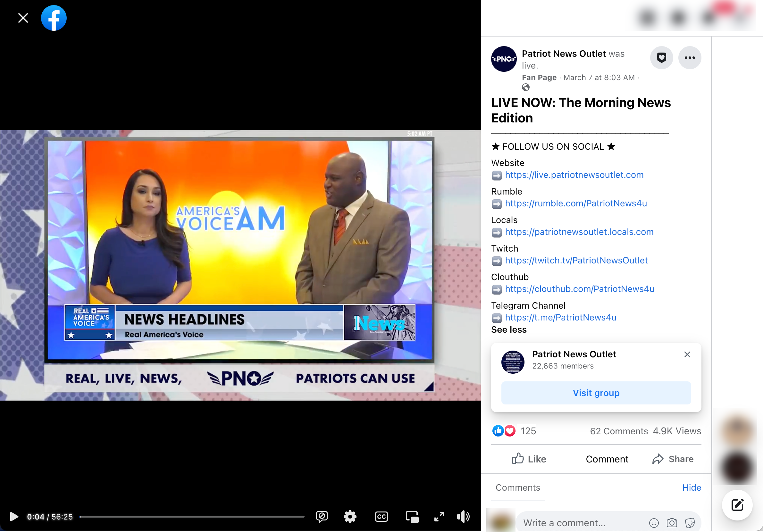Open the Rumble PatriotNews4u link

(575, 204)
